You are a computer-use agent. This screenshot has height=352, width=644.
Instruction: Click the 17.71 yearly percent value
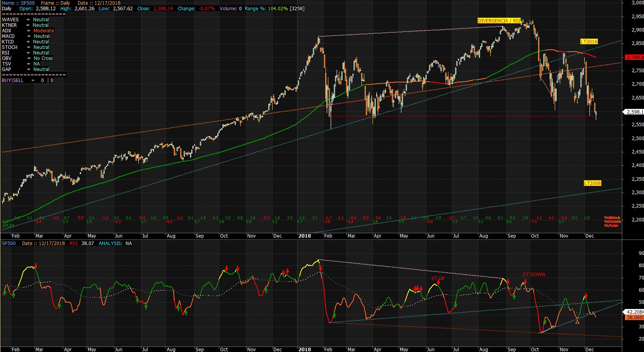(9, 225)
